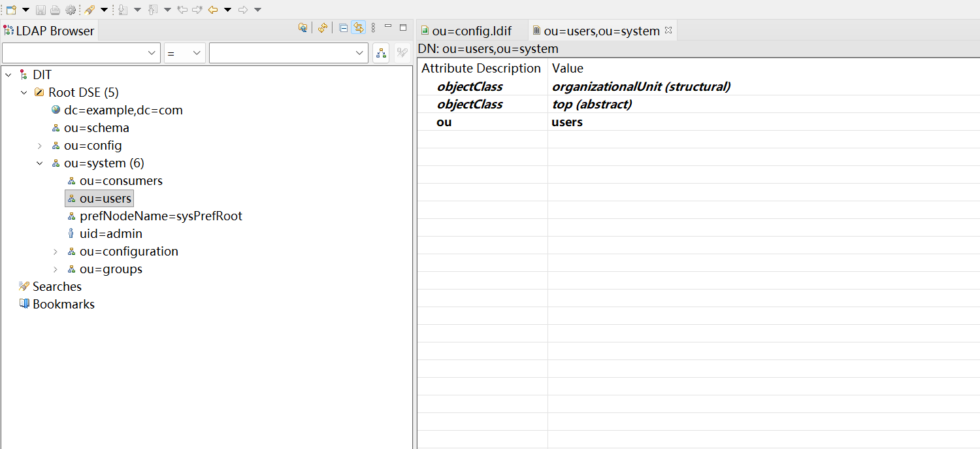Select the uid=admin entry
The width and height of the screenshot is (980, 449).
pos(110,234)
